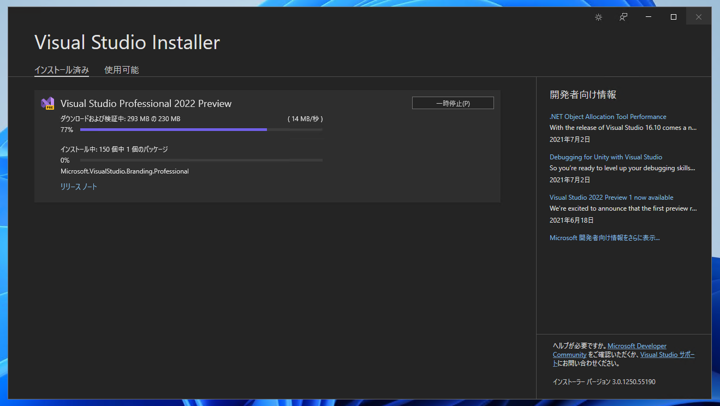The width and height of the screenshot is (720, 406).
Task: Click the install progress bar at 0%
Action: point(201,160)
